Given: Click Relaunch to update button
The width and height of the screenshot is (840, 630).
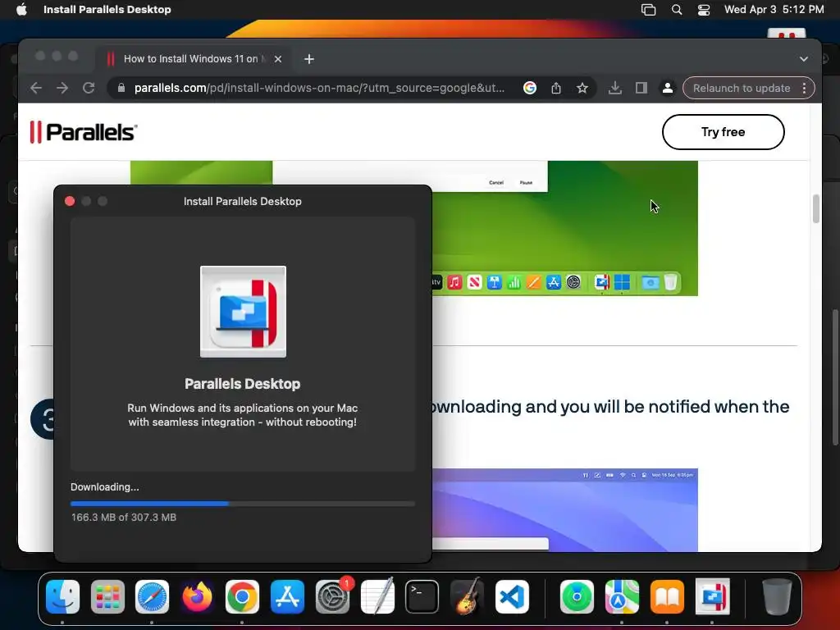Looking at the screenshot, I should pos(742,88).
